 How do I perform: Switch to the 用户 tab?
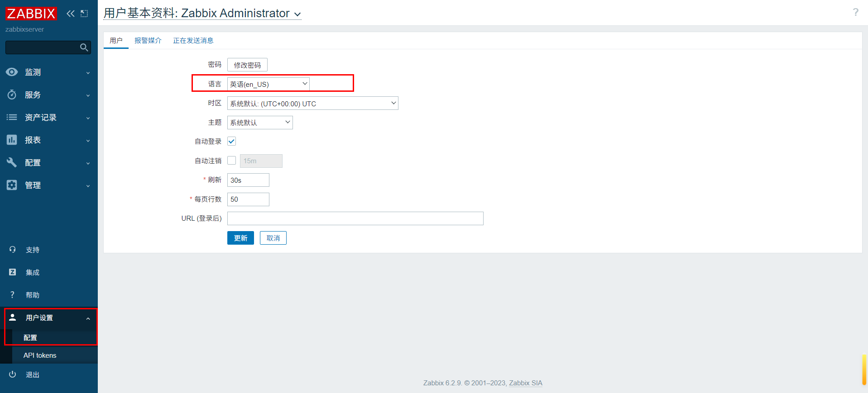[116, 40]
